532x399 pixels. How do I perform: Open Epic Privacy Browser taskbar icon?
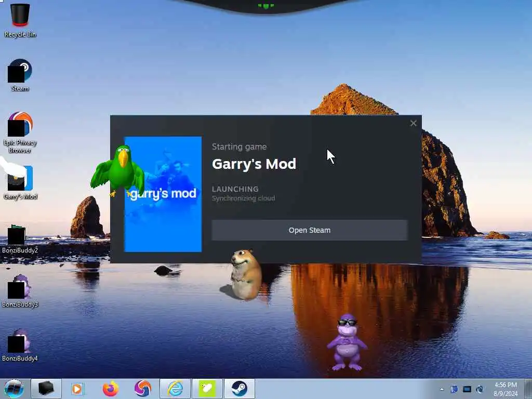pos(143,389)
